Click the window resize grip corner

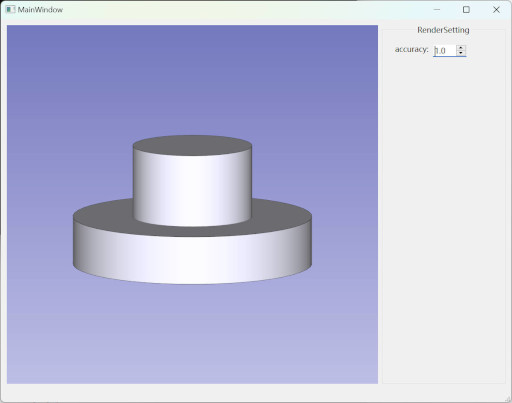pyautogui.click(x=508, y=399)
